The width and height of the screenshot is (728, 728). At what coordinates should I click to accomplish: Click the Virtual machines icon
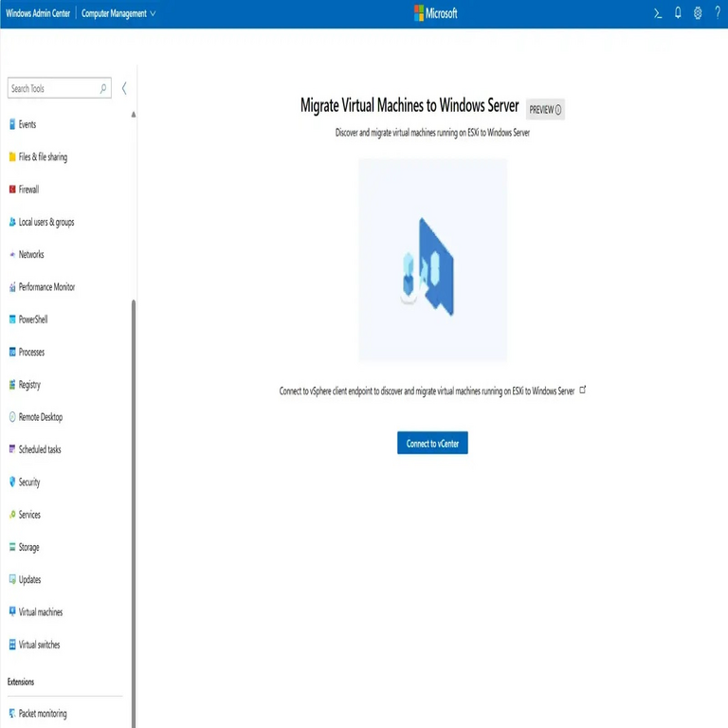(x=12, y=612)
